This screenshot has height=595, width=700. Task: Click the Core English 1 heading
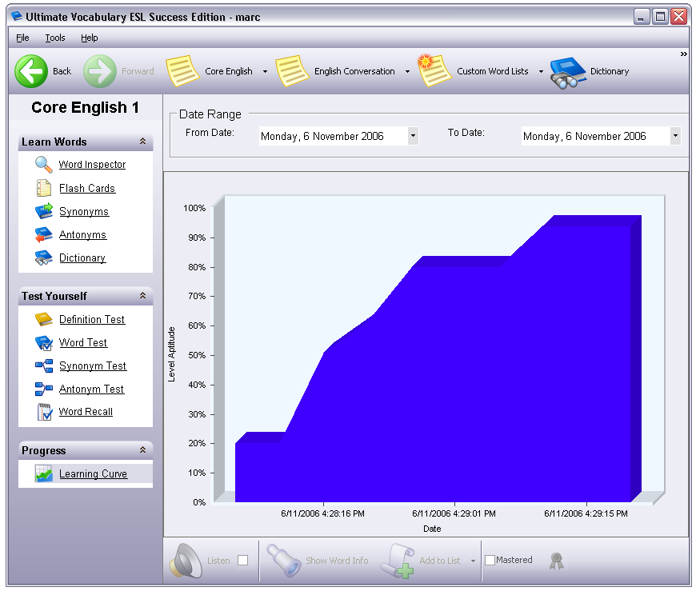point(85,108)
